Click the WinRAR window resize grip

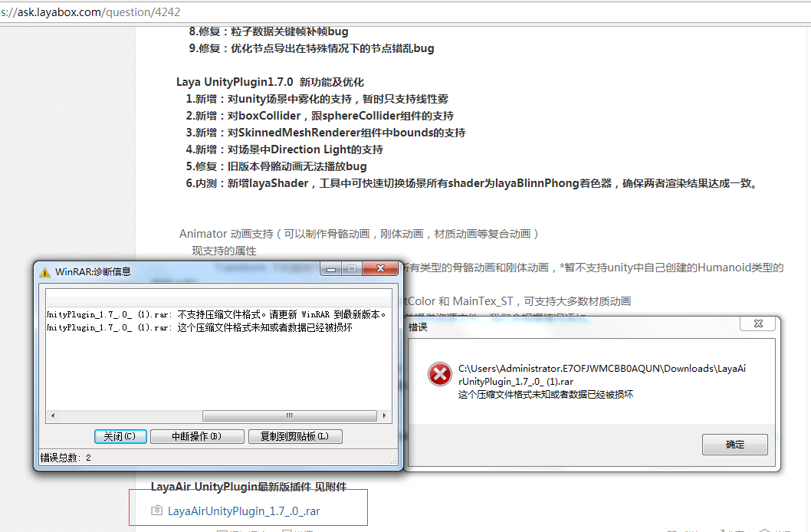coord(395,462)
